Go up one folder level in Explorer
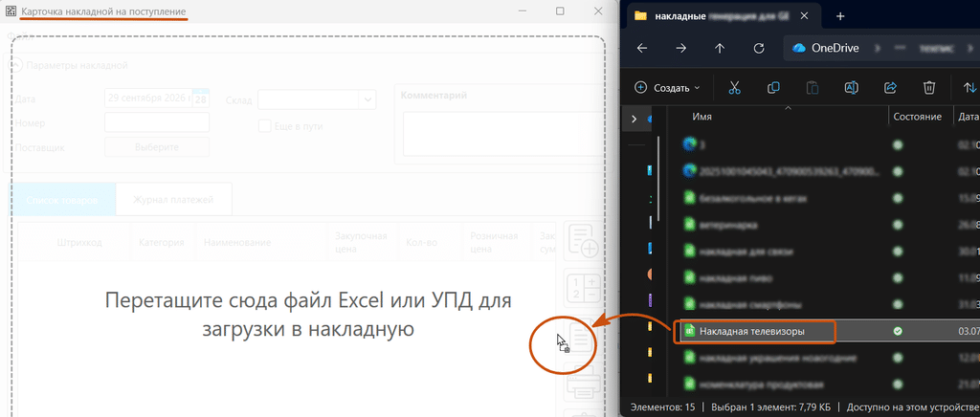 720,48
